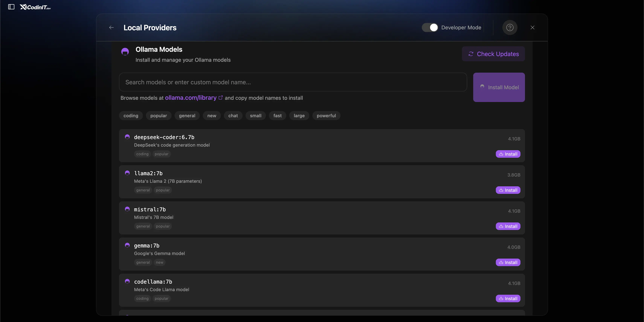Click the CodinIT.dev logo
644x322 pixels.
click(35, 7)
